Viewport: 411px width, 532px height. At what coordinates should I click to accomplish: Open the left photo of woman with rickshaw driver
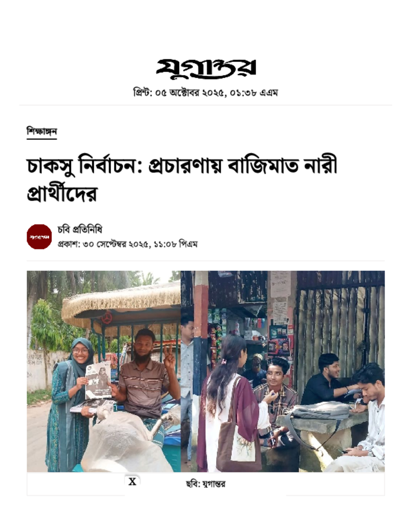pyautogui.click(x=104, y=371)
